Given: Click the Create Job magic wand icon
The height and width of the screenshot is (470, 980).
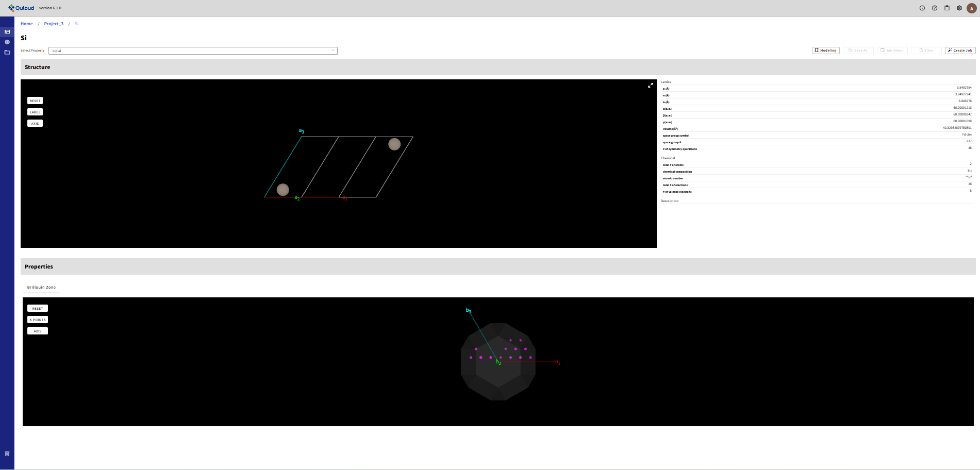Looking at the screenshot, I should (x=950, y=50).
